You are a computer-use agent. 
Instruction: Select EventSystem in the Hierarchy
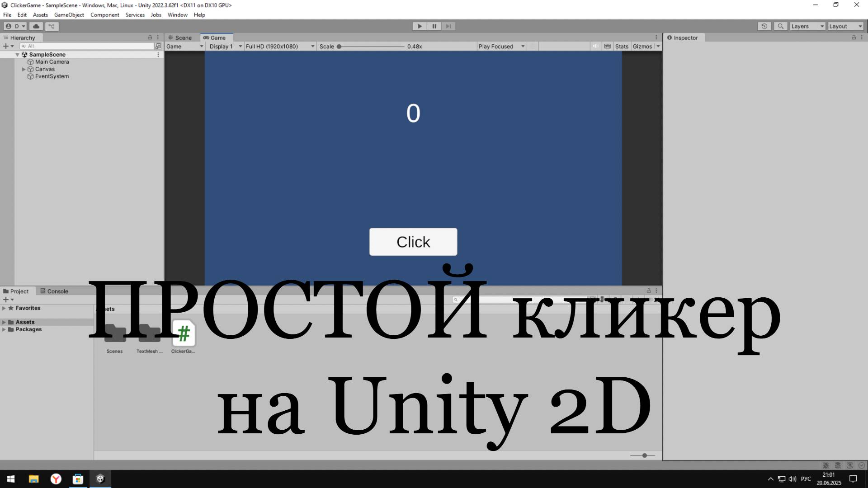52,76
